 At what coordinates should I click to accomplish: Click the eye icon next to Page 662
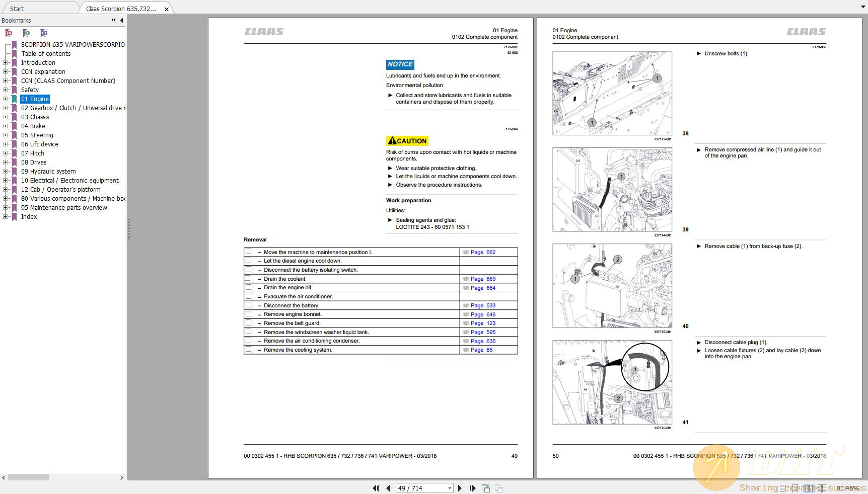(x=466, y=252)
